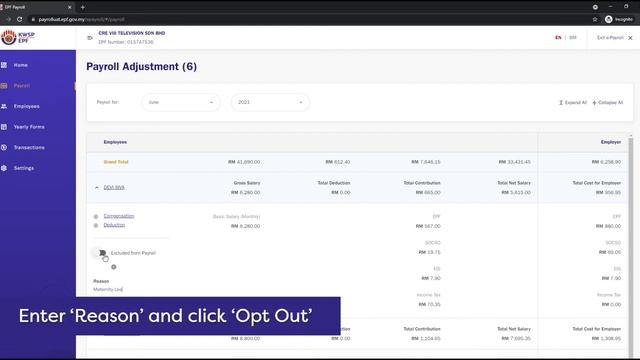This screenshot has width=640, height=360.
Task: Click the browser address bar
Action: coord(306,19)
